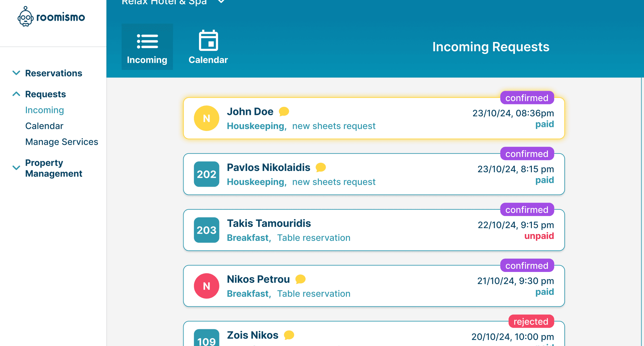The image size is (644, 346).
Task: Expand the Property Management section
Action: [16, 168]
